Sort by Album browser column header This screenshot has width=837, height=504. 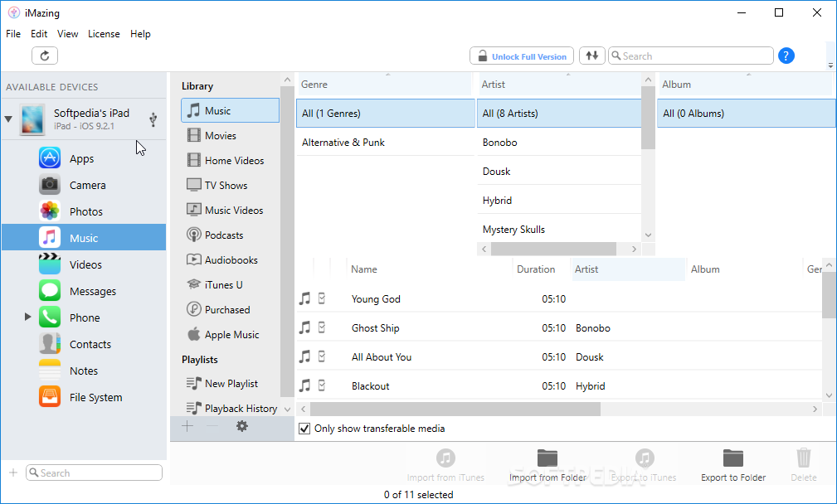(745, 85)
